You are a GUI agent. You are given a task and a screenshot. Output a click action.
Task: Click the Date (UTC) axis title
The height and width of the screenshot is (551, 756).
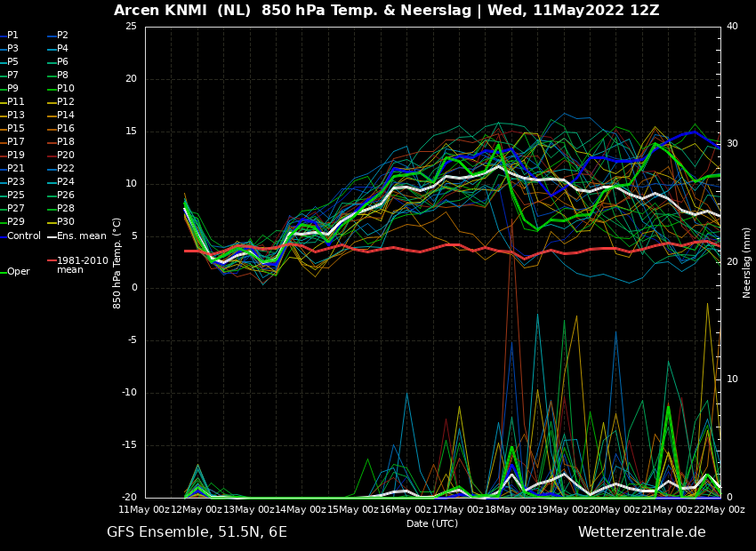pos(432,523)
